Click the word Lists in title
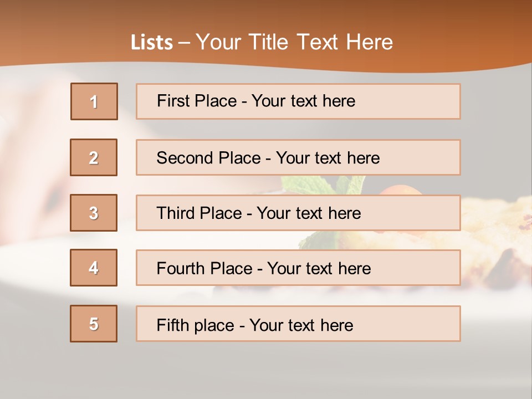 point(152,43)
